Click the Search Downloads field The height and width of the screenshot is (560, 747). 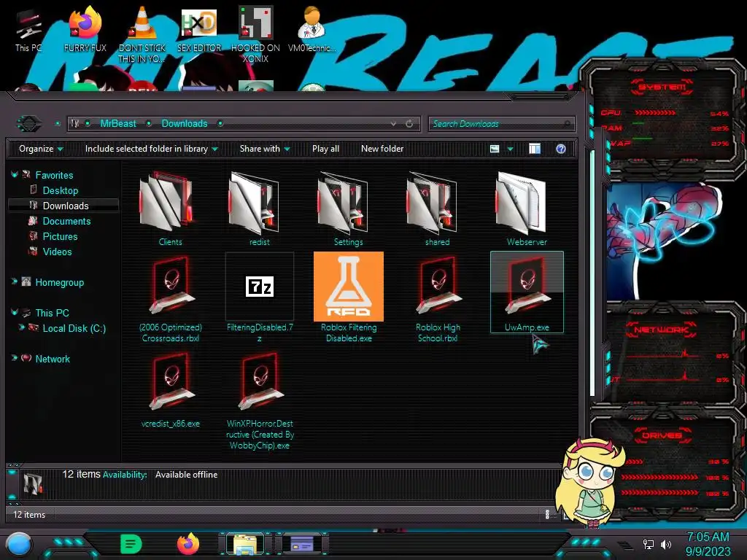click(501, 124)
